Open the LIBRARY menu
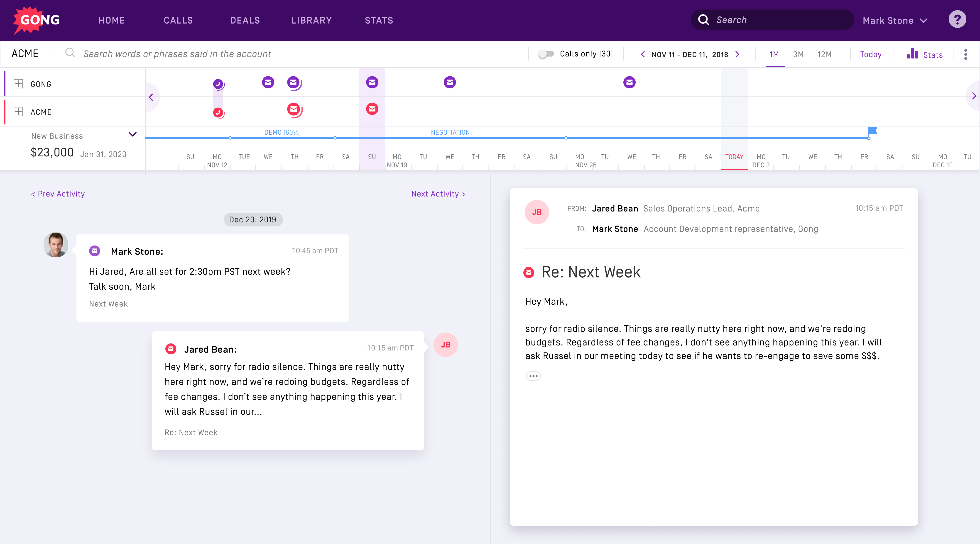 click(311, 21)
